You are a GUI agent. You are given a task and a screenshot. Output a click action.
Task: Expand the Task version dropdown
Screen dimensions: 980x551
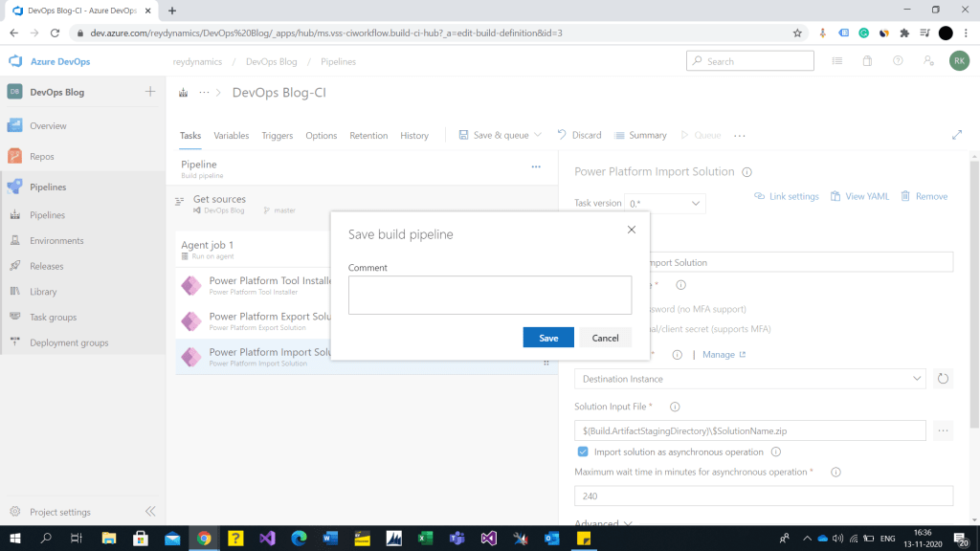coord(665,204)
